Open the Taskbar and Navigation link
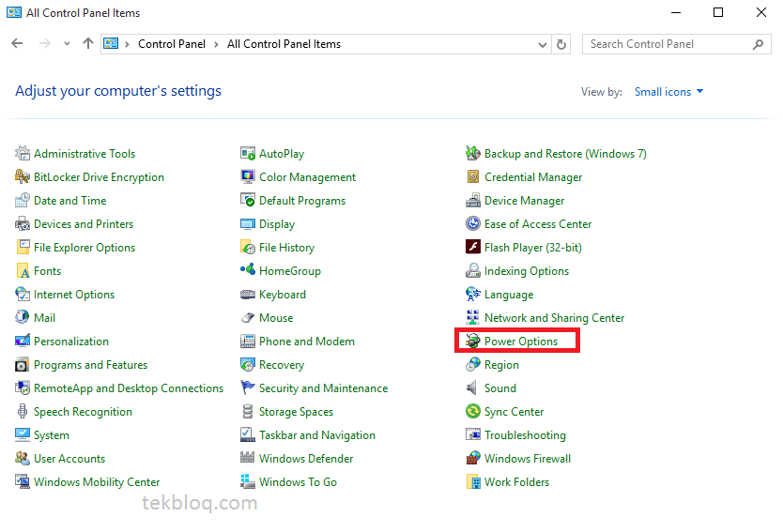 (317, 435)
